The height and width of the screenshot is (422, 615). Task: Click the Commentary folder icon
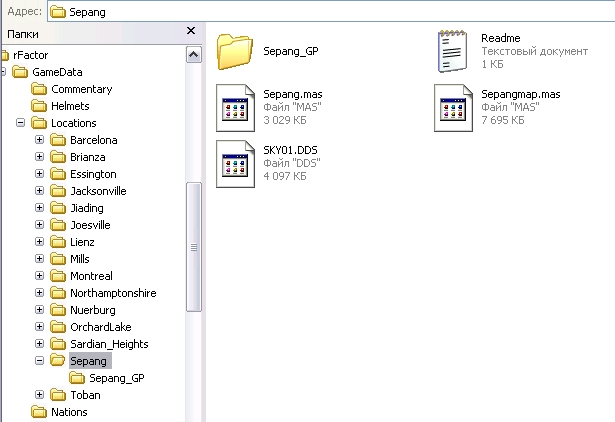pyautogui.click(x=39, y=89)
